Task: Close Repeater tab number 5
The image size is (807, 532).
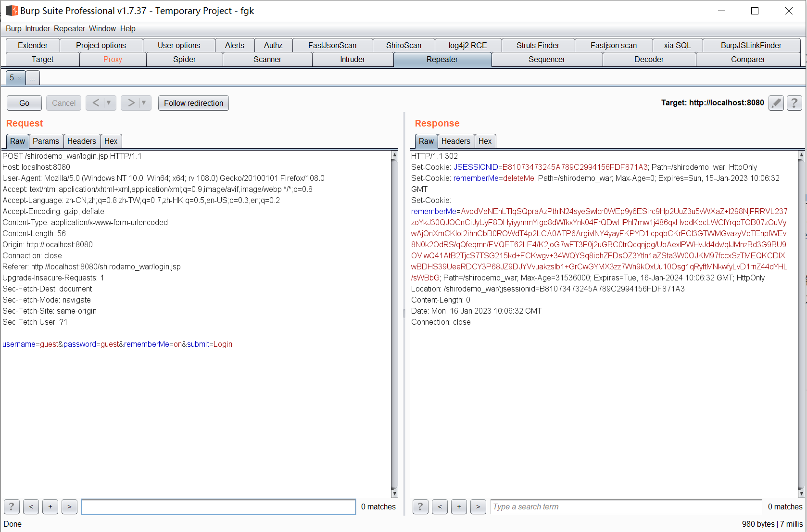Action: pyautogui.click(x=19, y=78)
